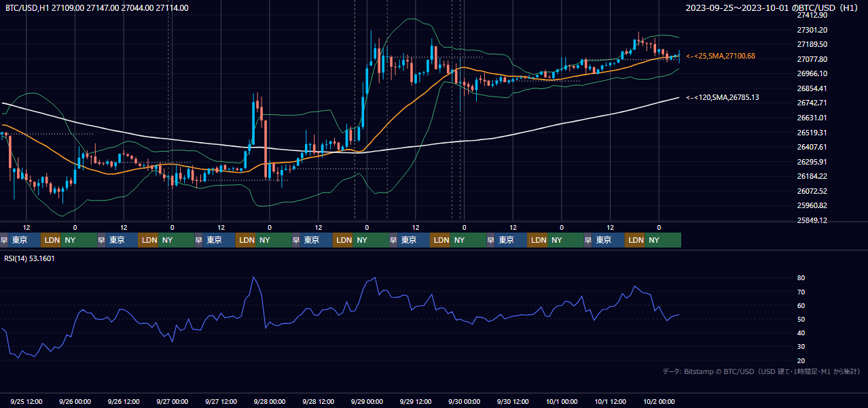Click price axis label 26072.52
This screenshot has width=868, height=408.
coord(812,191)
